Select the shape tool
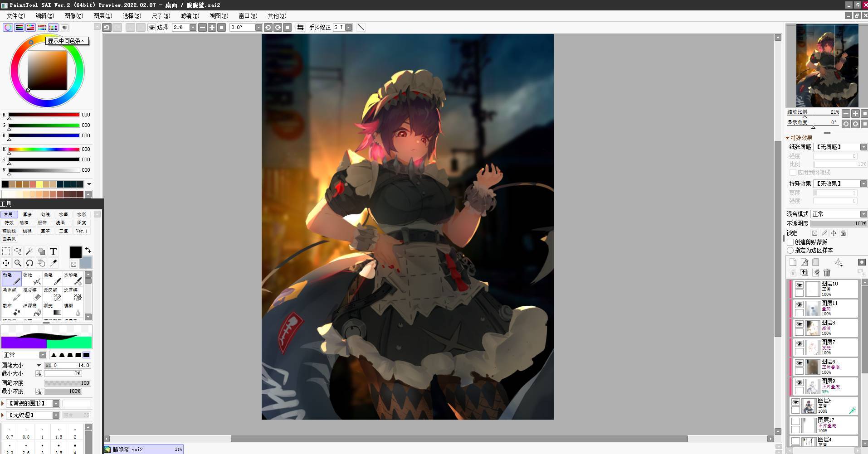The image size is (868, 454). [41, 251]
